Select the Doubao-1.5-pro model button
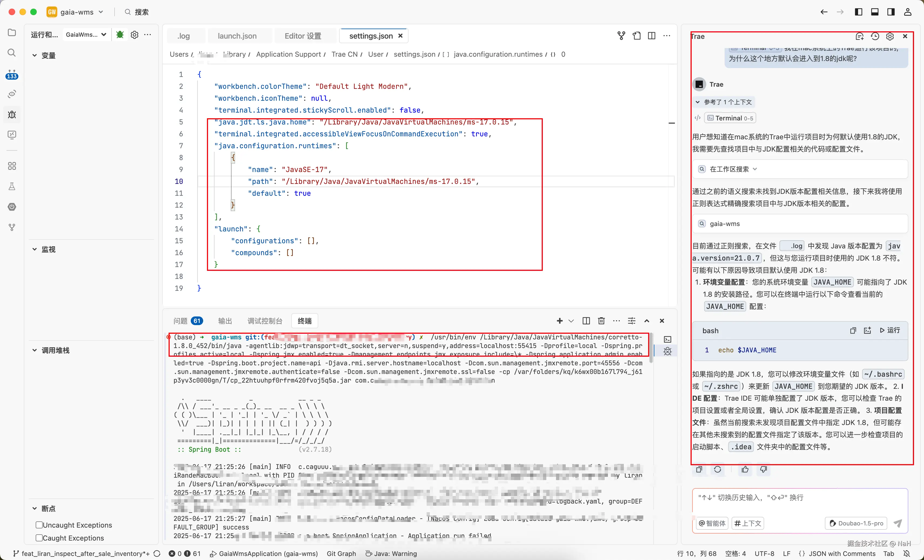 click(856, 523)
